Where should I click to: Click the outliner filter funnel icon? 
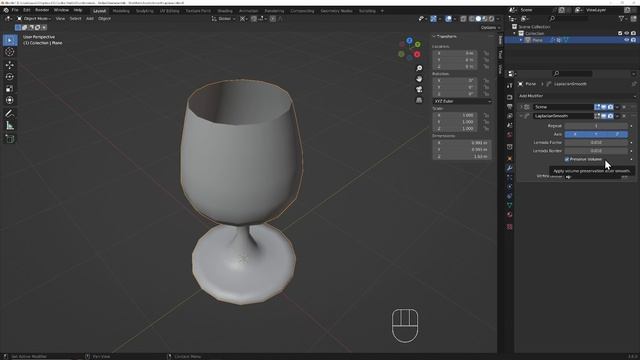[x=622, y=18]
